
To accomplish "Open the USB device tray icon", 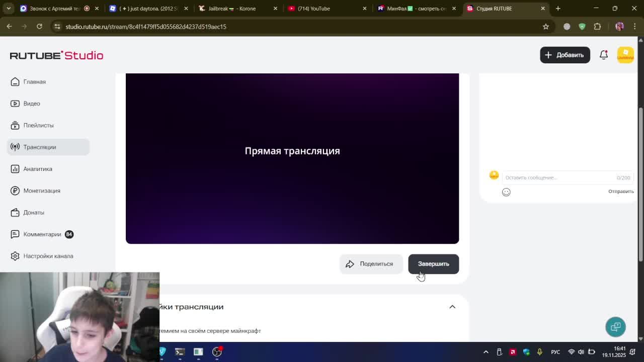I will [x=499, y=352].
